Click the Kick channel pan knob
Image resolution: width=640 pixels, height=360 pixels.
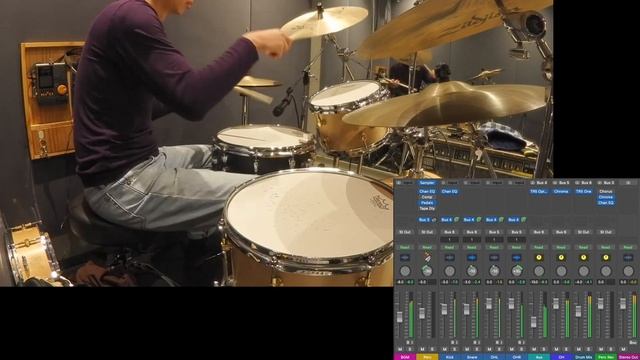pos(450,271)
